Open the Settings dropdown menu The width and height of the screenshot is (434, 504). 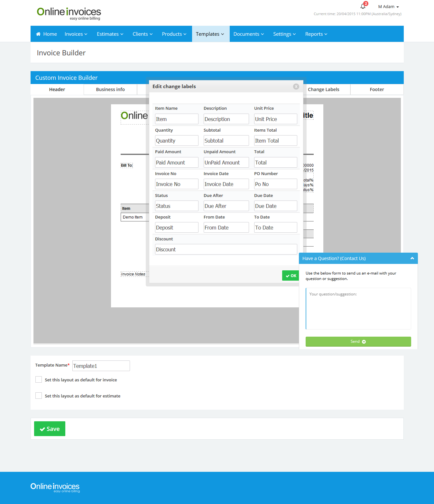click(284, 34)
